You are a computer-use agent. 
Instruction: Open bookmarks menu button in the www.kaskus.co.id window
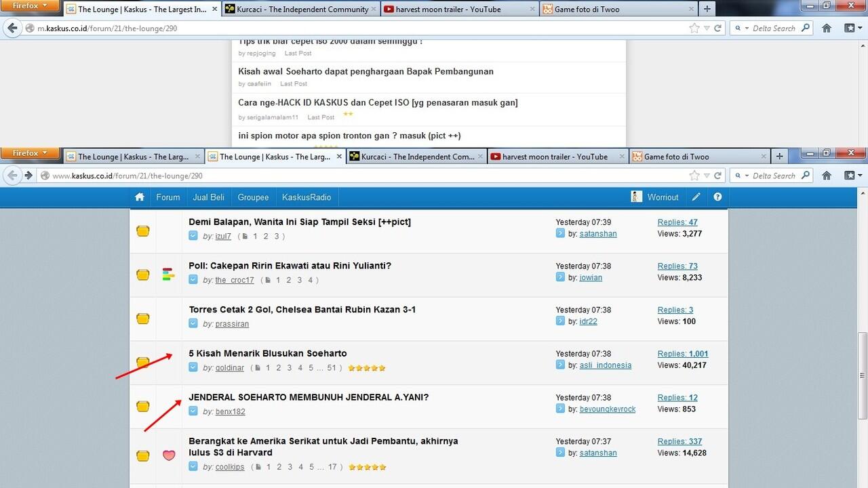coord(852,176)
